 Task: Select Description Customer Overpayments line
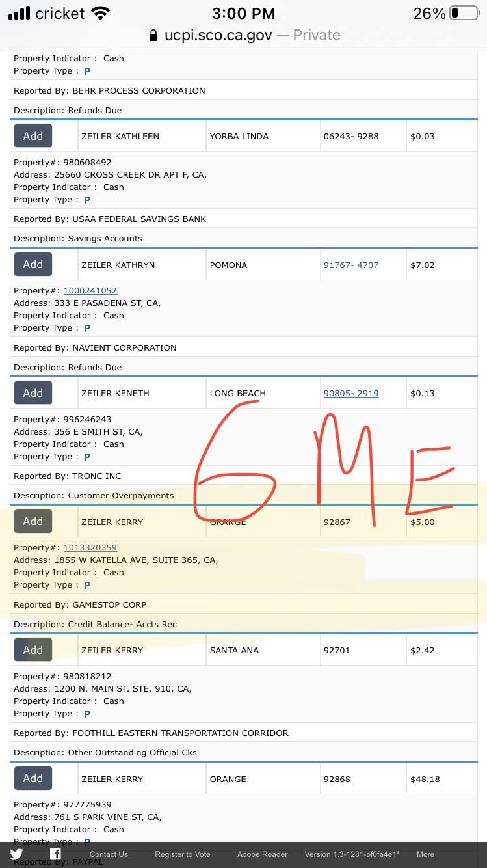tap(244, 495)
